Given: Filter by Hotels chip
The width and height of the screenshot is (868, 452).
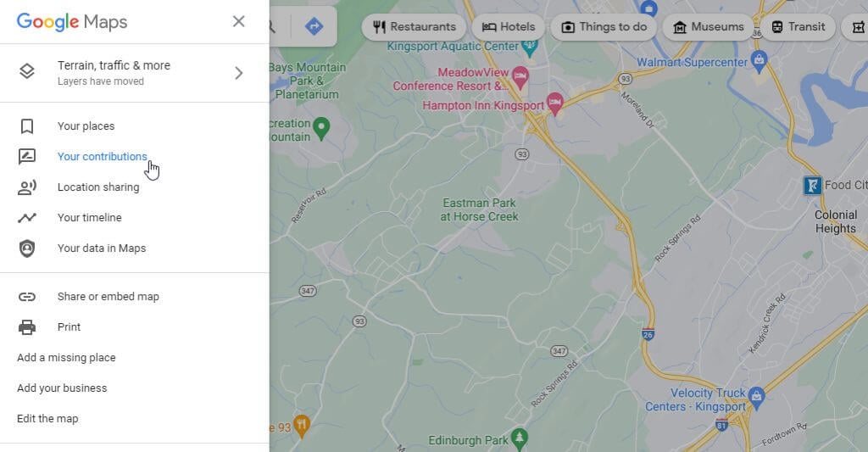Looking at the screenshot, I should tap(509, 26).
